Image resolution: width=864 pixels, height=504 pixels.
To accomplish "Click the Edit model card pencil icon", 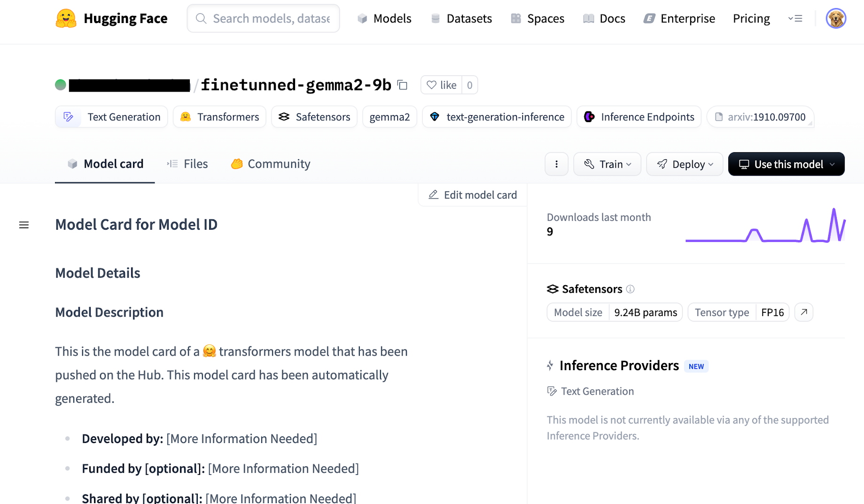I will point(433,194).
